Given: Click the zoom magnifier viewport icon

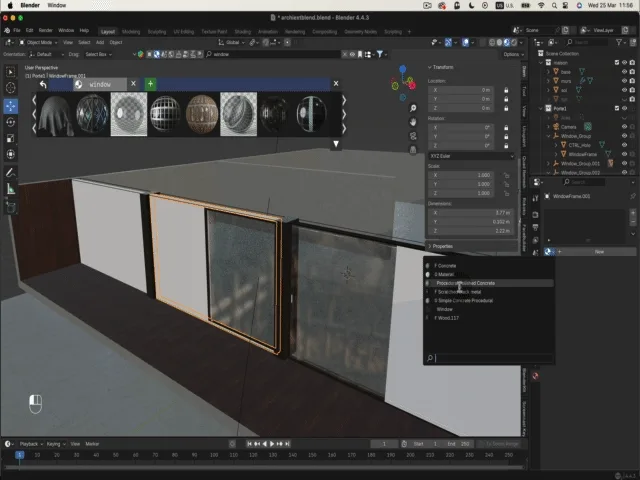Looking at the screenshot, I should 413,108.
